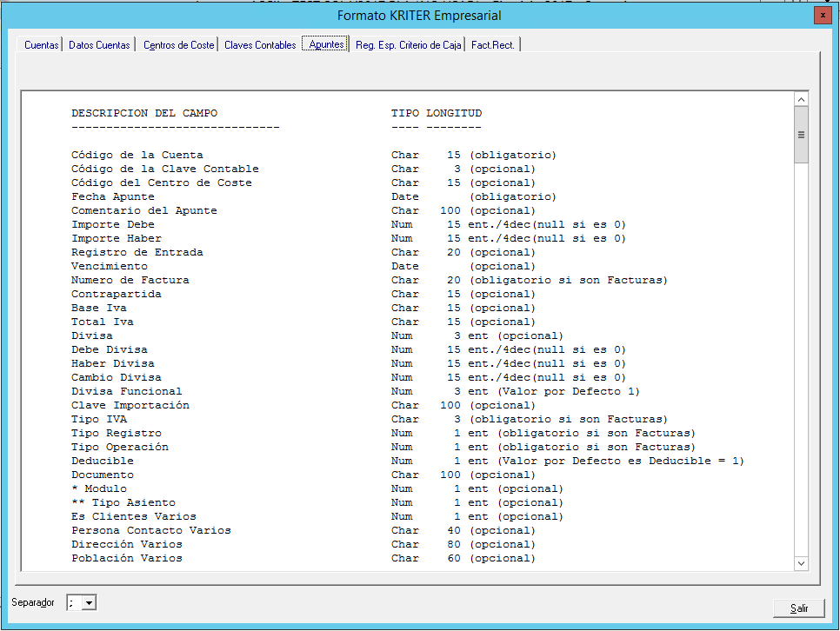Click the Apuntes tab
Screen dimensions: 840x631
point(326,44)
